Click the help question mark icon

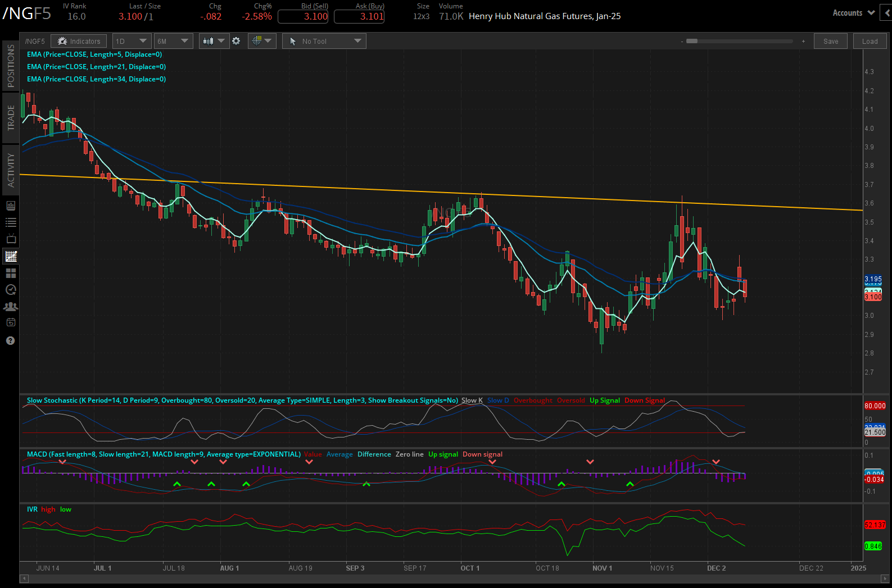[11, 341]
